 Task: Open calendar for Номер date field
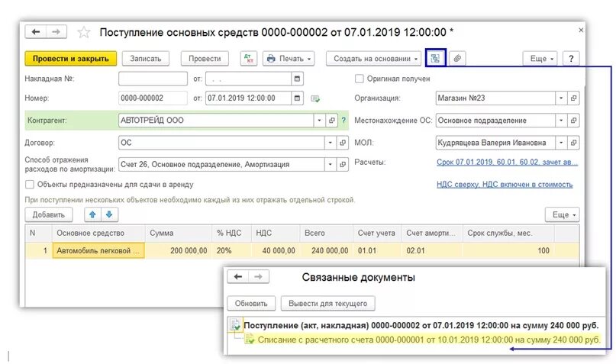298,98
